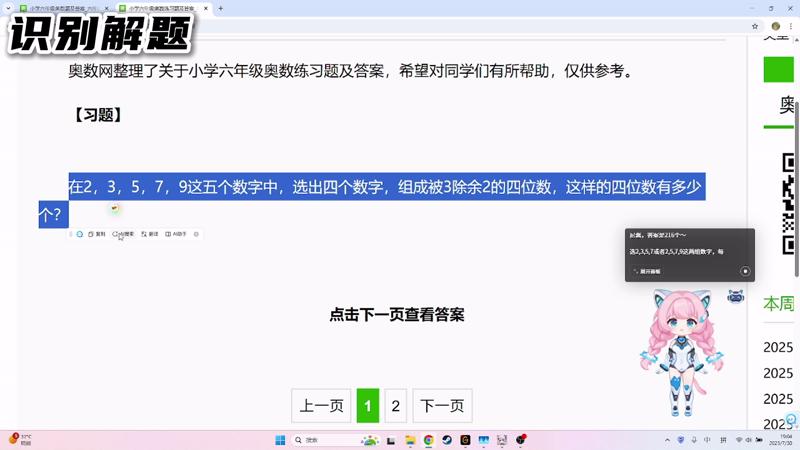The height and width of the screenshot is (450, 800).
Task: Click the microphone icon in system tray
Action: (694, 440)
